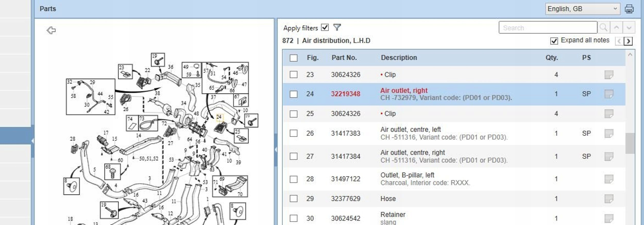
Task: Tick checkbox for Fig. 25 Clip
Action: tap(293, 114)
